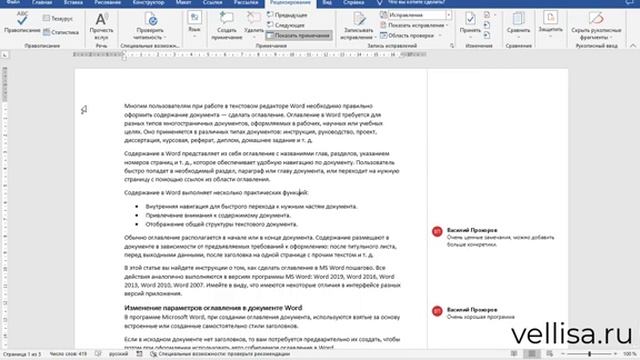Click first comment's red avatar
Viewport: 640px width, 360px height.
[x=437, y=231]
